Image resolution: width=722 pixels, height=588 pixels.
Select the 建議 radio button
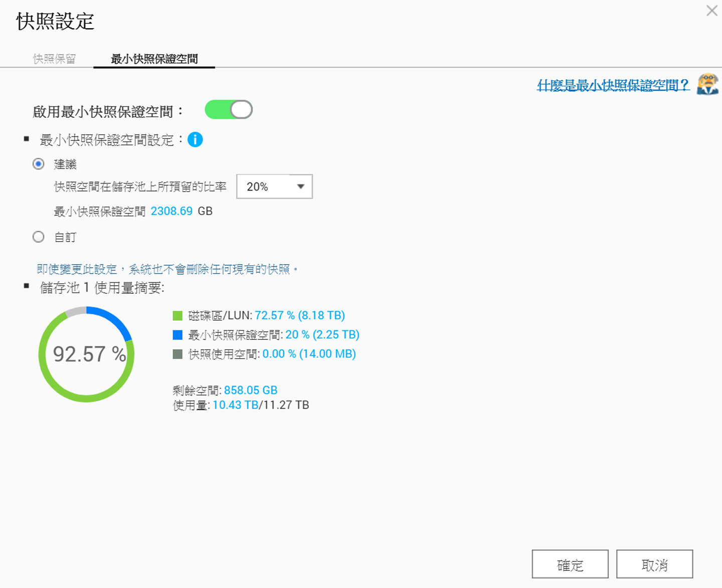point(38,164)
